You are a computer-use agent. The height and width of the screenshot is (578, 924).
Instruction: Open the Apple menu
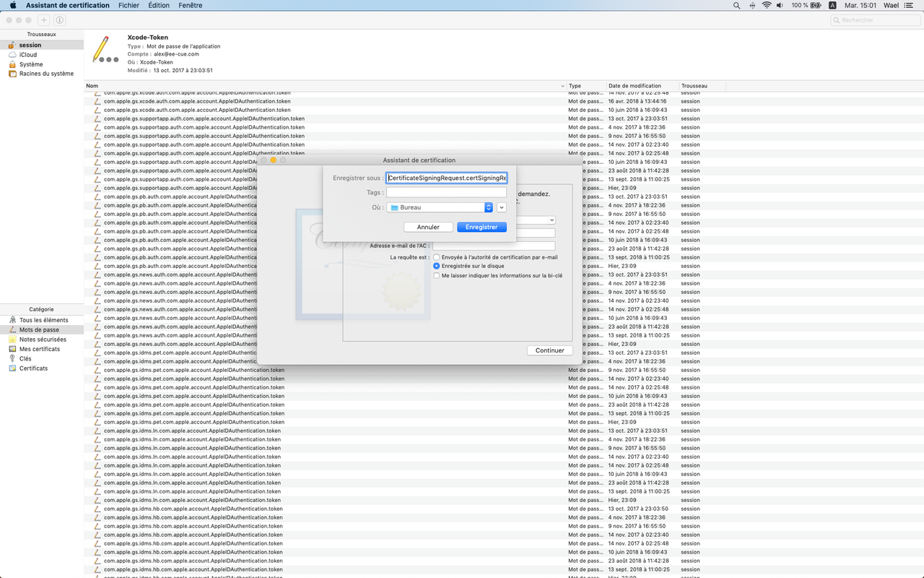pos(12,5)
